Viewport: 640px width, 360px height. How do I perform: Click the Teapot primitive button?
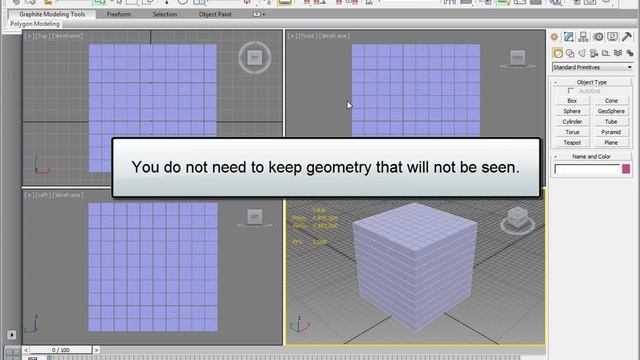[572, 143]
